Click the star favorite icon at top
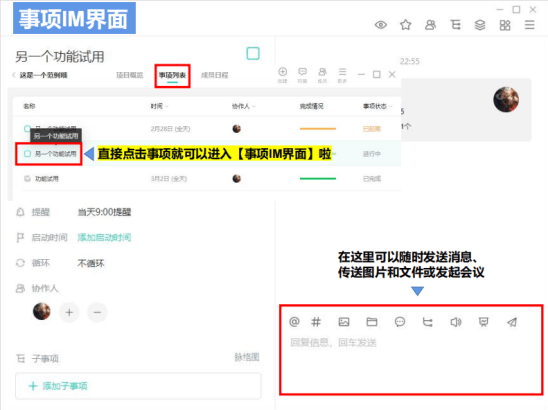This screenshot has width=548, height=410. point(405,25)
